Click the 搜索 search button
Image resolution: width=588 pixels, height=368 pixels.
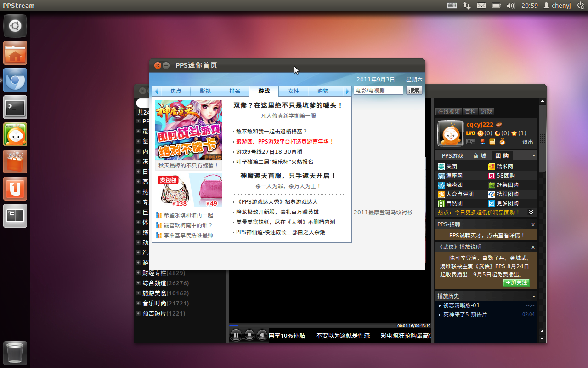414,91
